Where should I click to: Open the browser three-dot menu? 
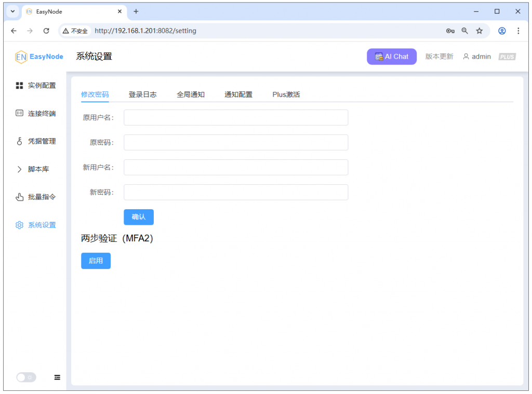pos(518,31)
